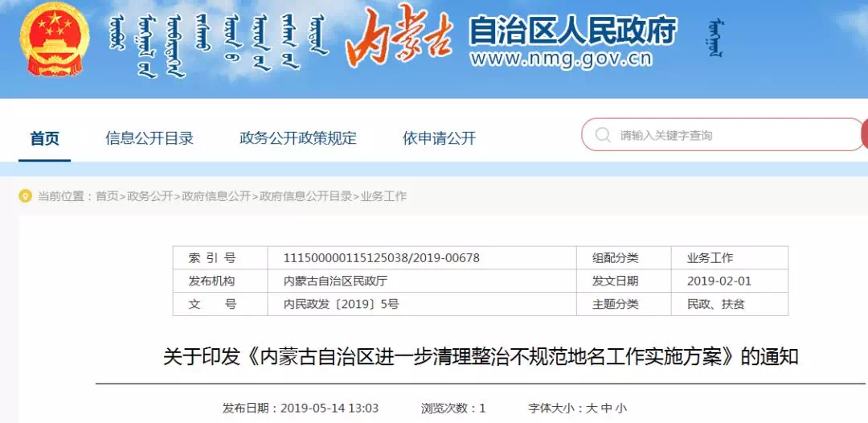Click 首页 in the breadcrumb trail
This screenshot has width=868, height=423.
tap(107, 196)
